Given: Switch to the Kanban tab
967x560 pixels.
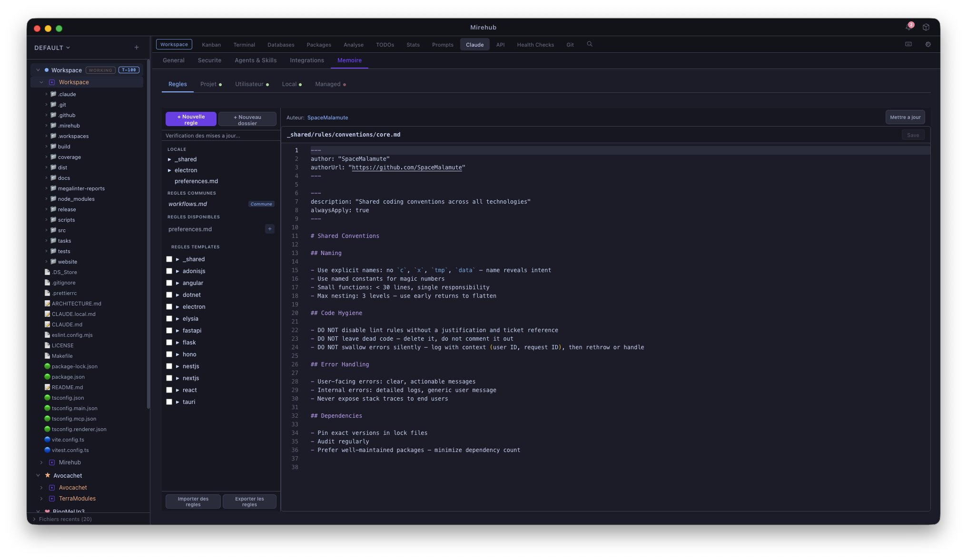Looking at the screenshot, I should click(211, 45).
